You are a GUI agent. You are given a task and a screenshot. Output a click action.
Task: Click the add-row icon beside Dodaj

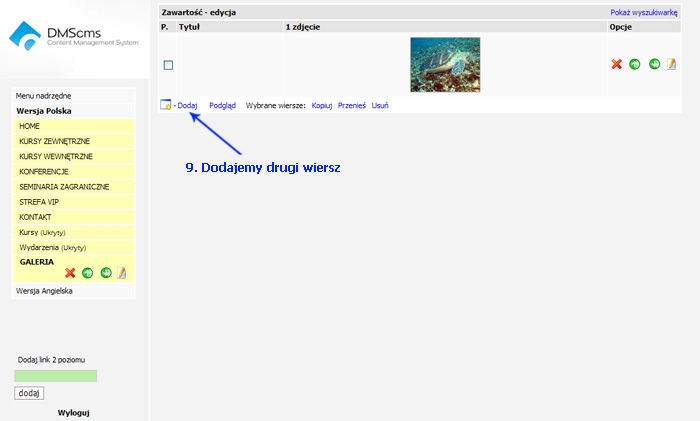coord(165,105)
